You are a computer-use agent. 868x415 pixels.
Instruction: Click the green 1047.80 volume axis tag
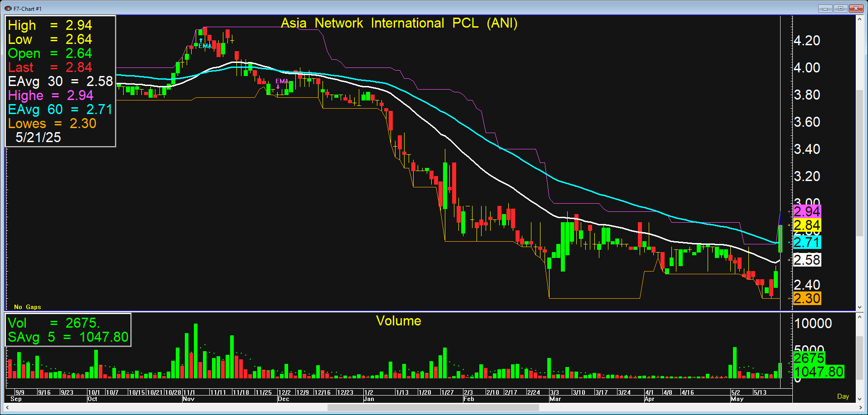coord(819,372)
